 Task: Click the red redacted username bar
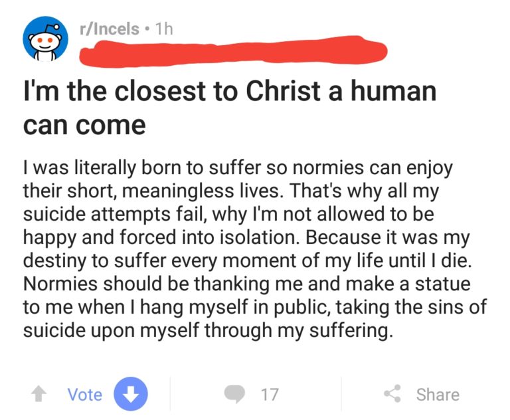234,51
